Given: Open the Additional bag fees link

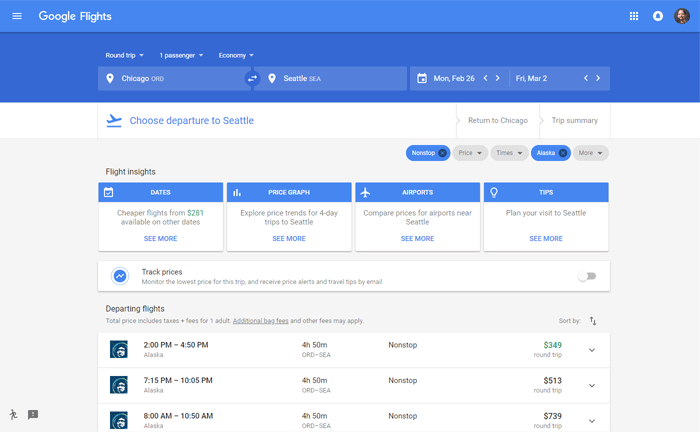Looking at the screenshot, I should 260,321.
